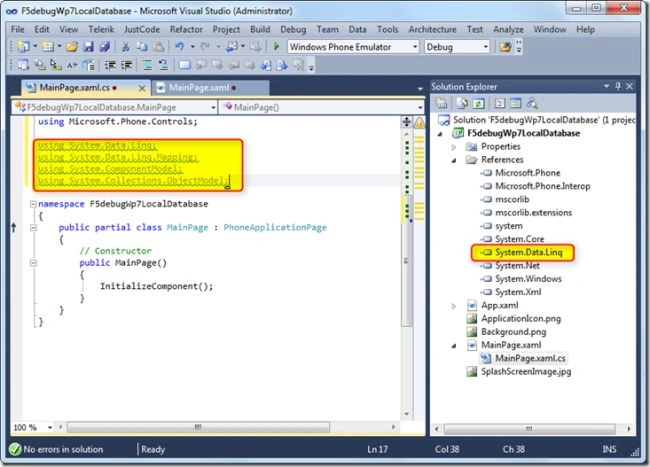Select System.Data.Linq reference
Screen dimensions: 650x467
click(522, 252)
